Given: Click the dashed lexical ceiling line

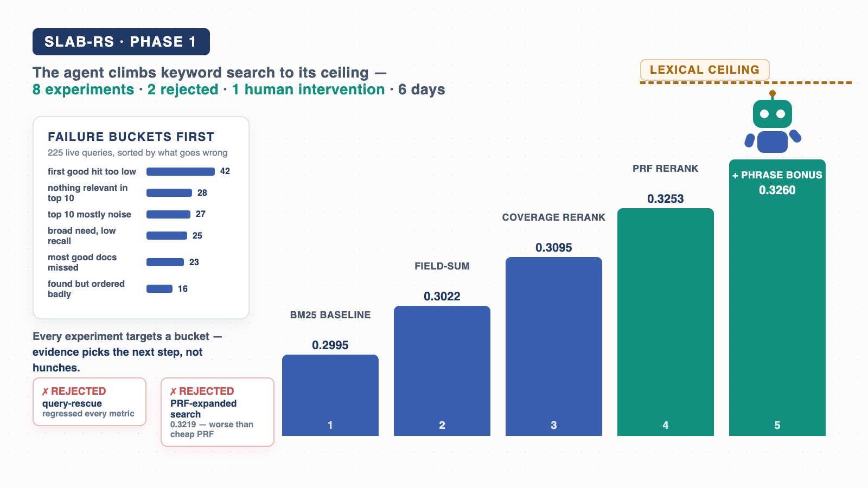Looking at the screenshot, I should pos(746,82).
